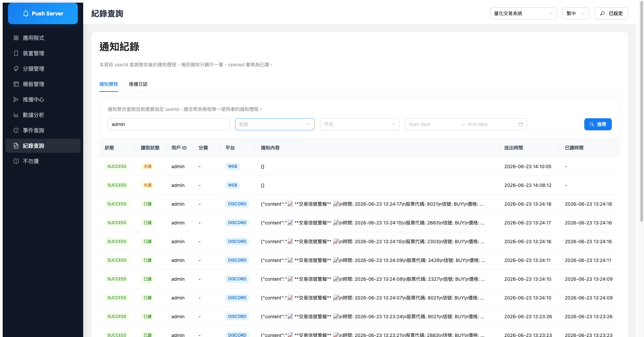This screenshot has height=337, width=644.
Task: Click the key icon on 已設定 button
Action: [602, 13]
